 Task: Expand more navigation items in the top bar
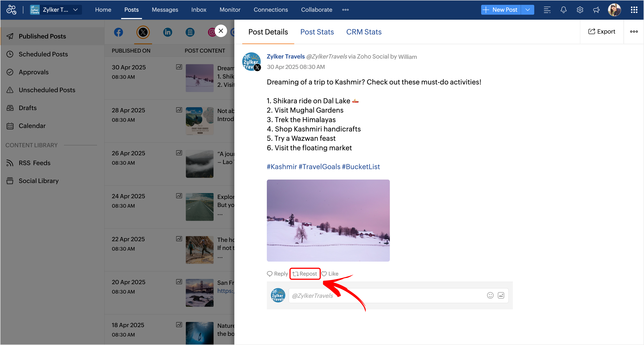pos(345,10)
